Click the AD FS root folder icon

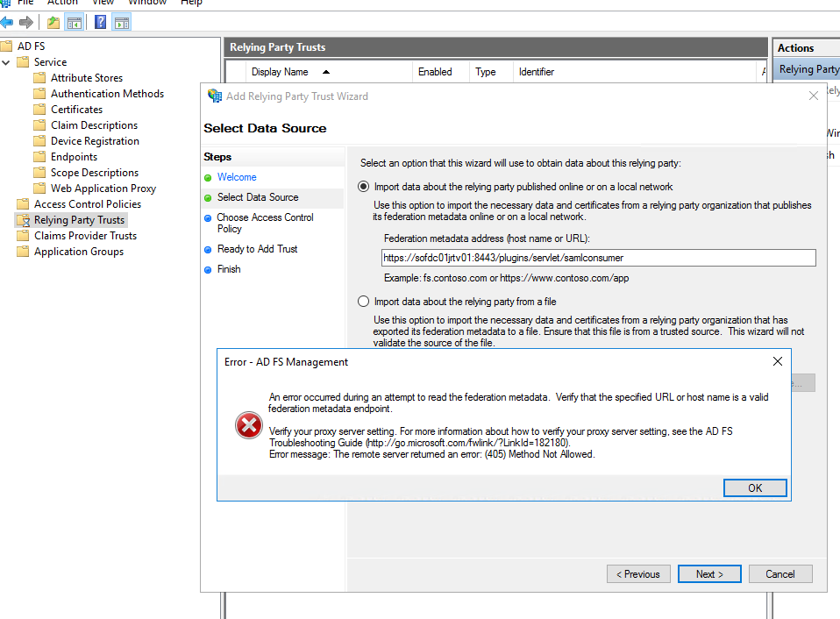(x=6, y=46)
